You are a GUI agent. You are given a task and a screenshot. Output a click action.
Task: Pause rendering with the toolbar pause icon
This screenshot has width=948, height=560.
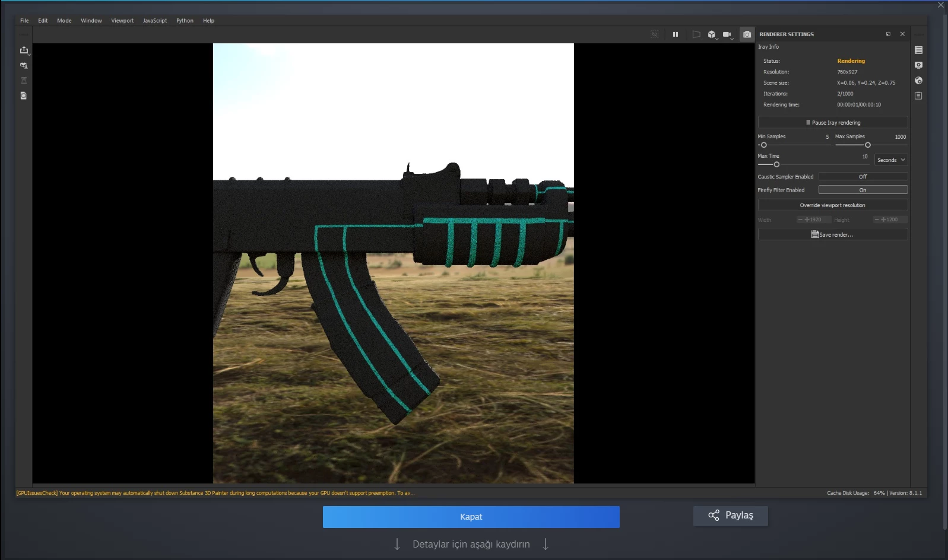[676, 34]
